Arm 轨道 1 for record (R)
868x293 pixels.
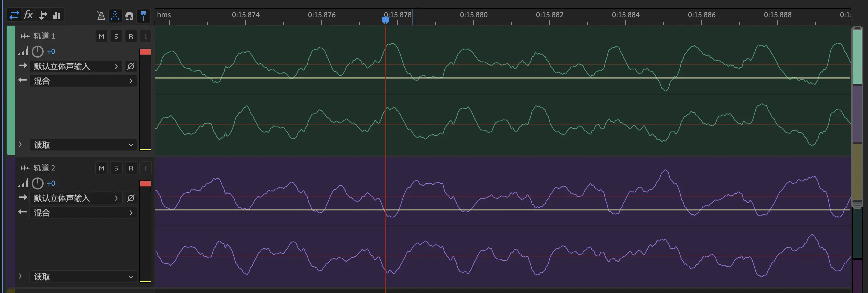[131, 36]
